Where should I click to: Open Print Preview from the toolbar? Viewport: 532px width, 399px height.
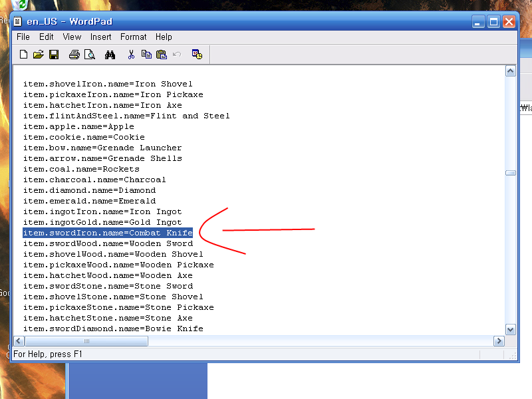pos(89,55)
